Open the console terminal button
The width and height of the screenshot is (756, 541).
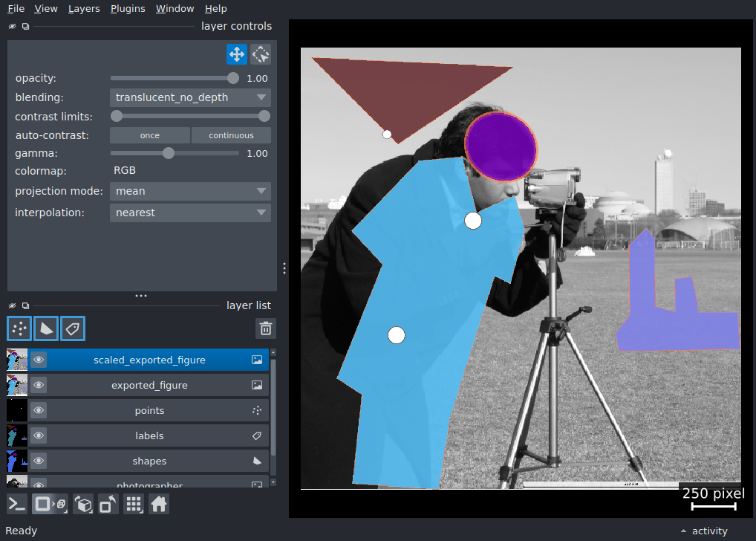coord(17,505)
